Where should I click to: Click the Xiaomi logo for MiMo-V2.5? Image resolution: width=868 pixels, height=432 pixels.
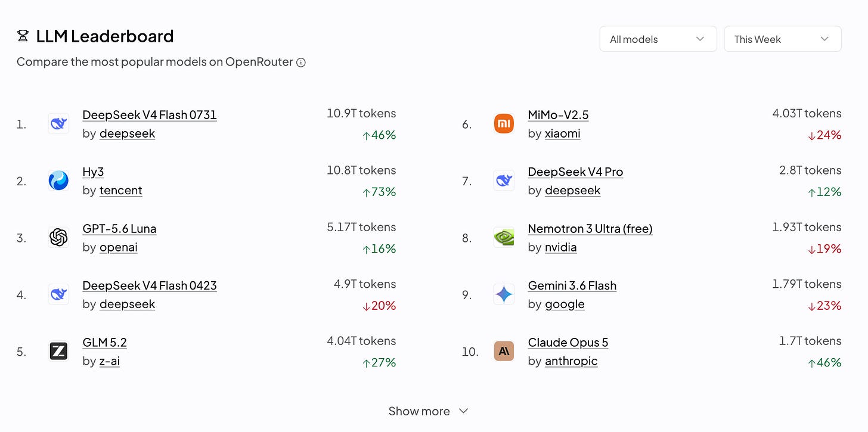[x=504, y=124]
